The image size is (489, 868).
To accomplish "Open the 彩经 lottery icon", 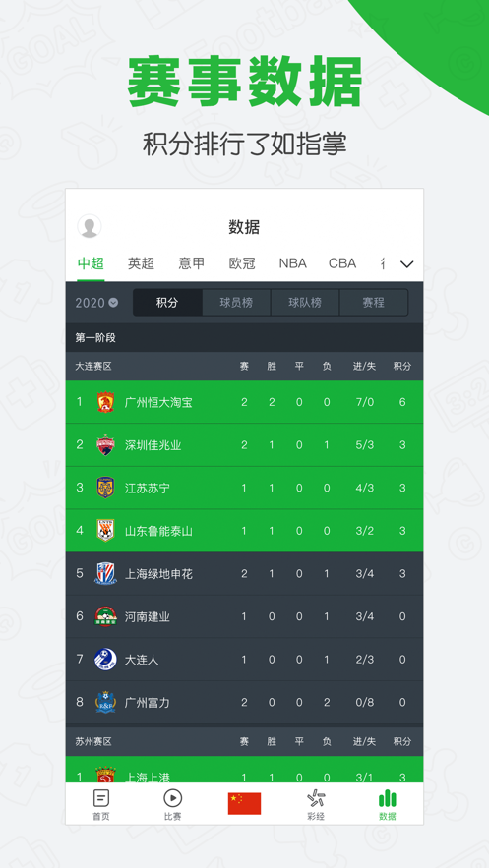I will [x=316, y=798].
